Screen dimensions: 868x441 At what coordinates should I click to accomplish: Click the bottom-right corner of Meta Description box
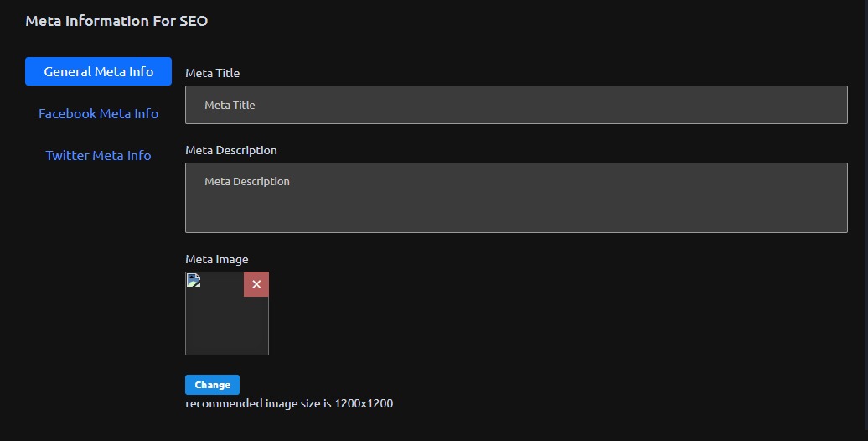(x=841, y=226)
